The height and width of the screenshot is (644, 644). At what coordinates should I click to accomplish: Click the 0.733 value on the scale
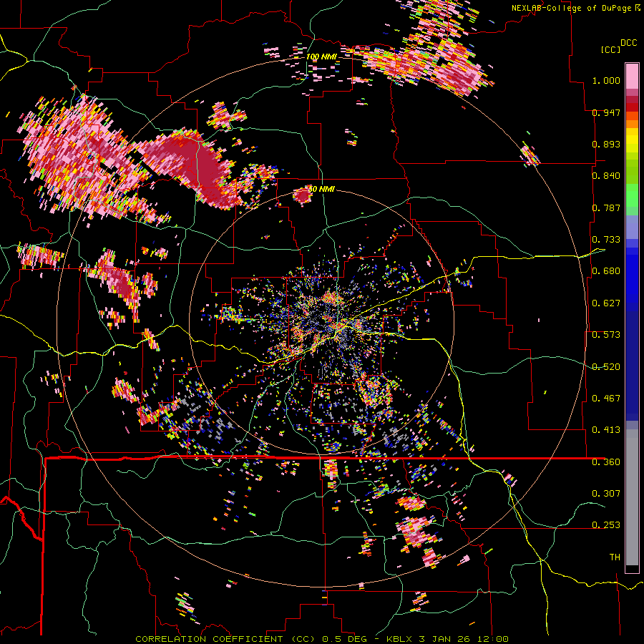tap(606, 240)
